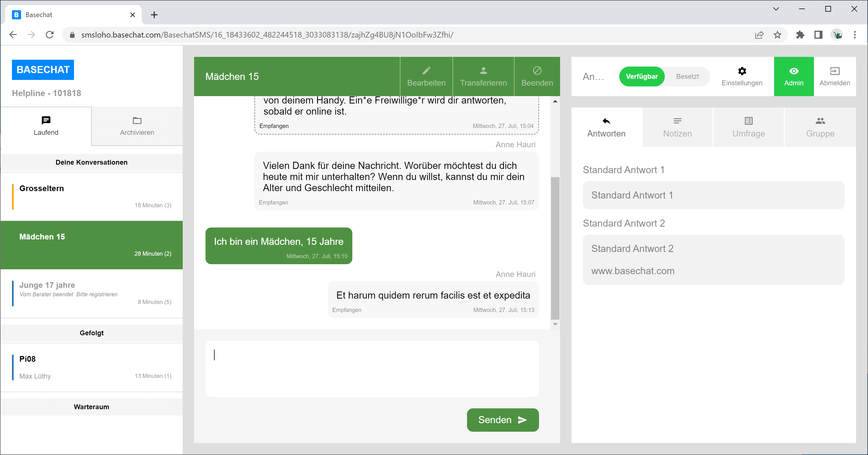Switch status to Besetzt
Screen dimensions: 868x455
click(687, 76)
